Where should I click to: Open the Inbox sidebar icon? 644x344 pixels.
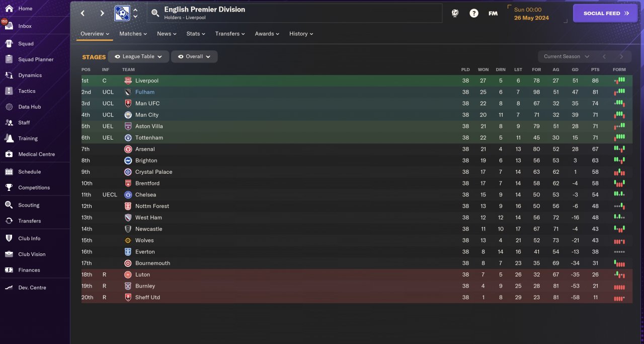click(9, 26)
